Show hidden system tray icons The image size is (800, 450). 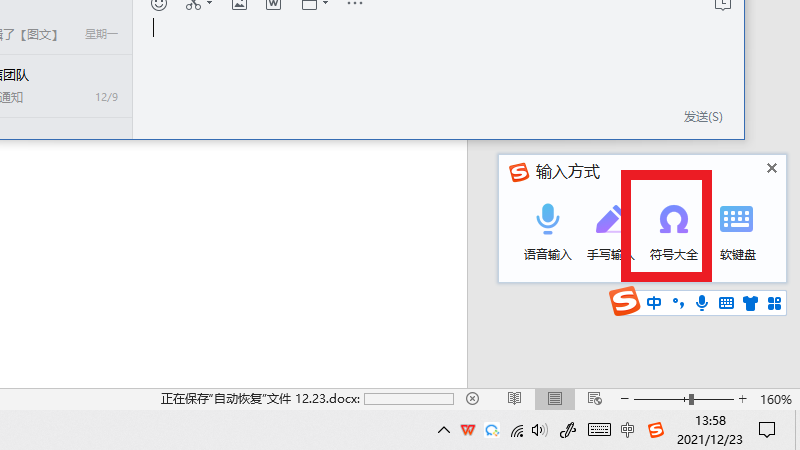pos(443,431)
